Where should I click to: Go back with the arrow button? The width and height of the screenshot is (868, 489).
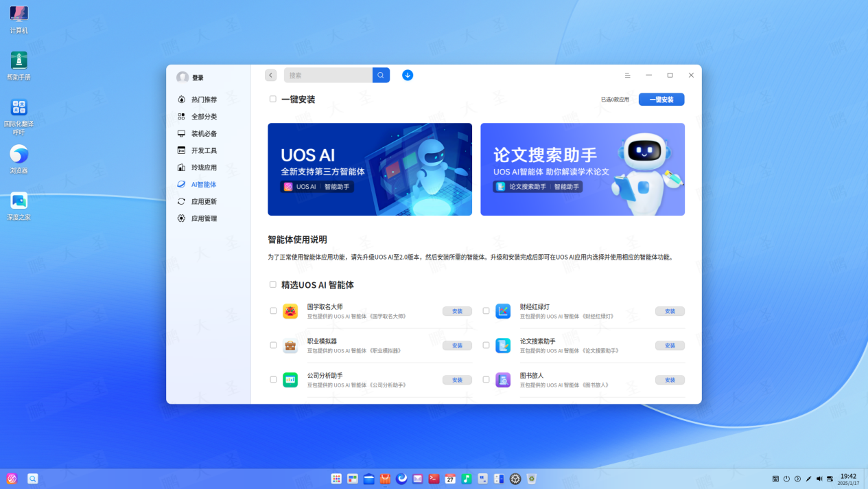point(271,76)
